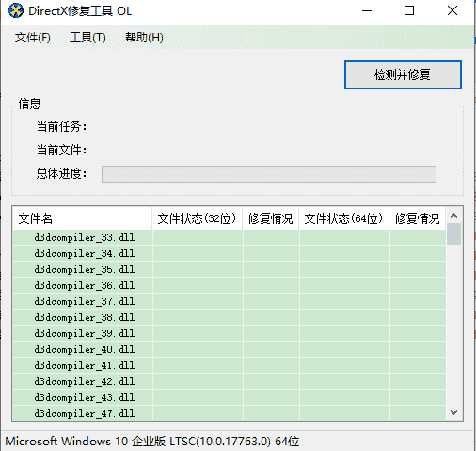Click the 文件状态(32位) column header
The height and width of the screenshot is (451, 476).
point(197,218)
